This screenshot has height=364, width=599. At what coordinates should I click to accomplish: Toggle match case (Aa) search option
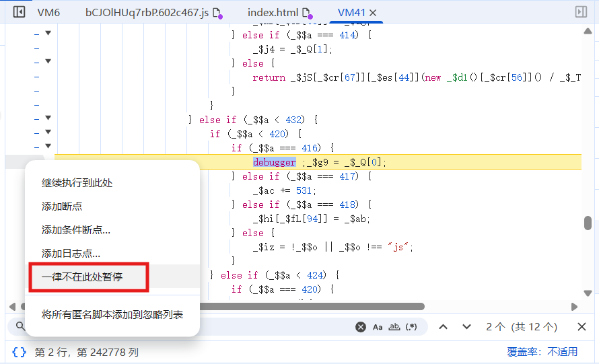point(378,327)
